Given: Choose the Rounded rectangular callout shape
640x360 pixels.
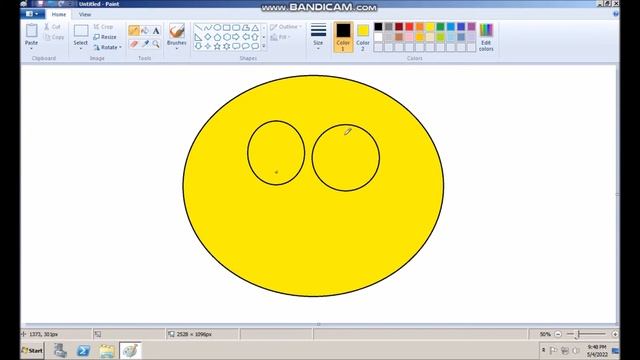Looking at the screenshot, I should coord(236,46).
